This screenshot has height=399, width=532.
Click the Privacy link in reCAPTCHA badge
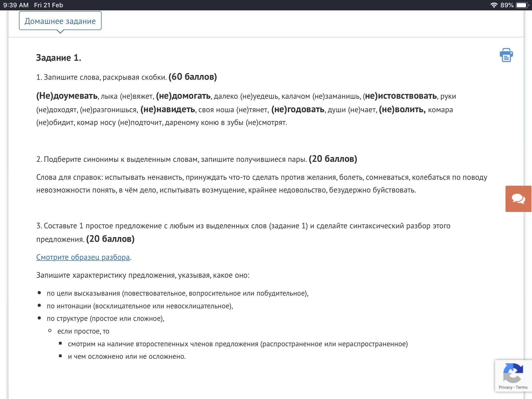[505, 387]
